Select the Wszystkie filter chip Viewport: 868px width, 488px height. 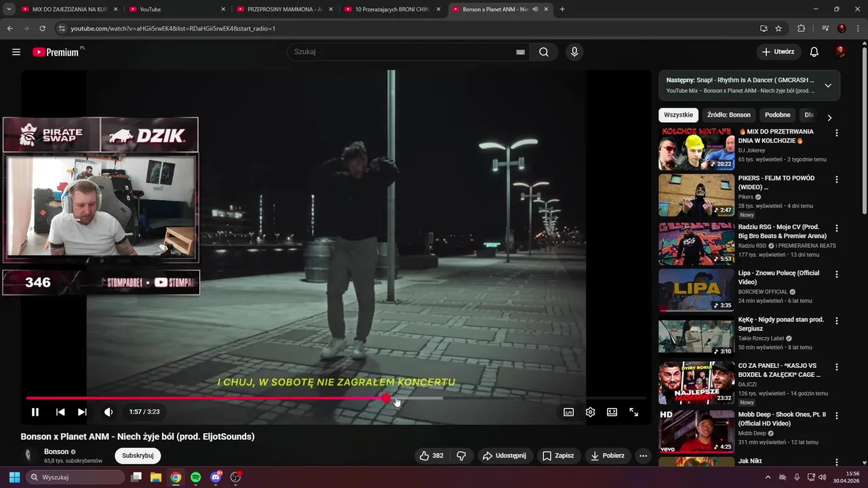[678, 115]
